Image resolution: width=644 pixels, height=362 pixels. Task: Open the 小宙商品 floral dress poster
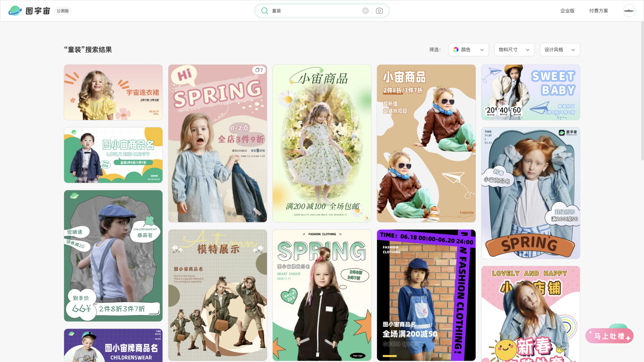[322, 143]
